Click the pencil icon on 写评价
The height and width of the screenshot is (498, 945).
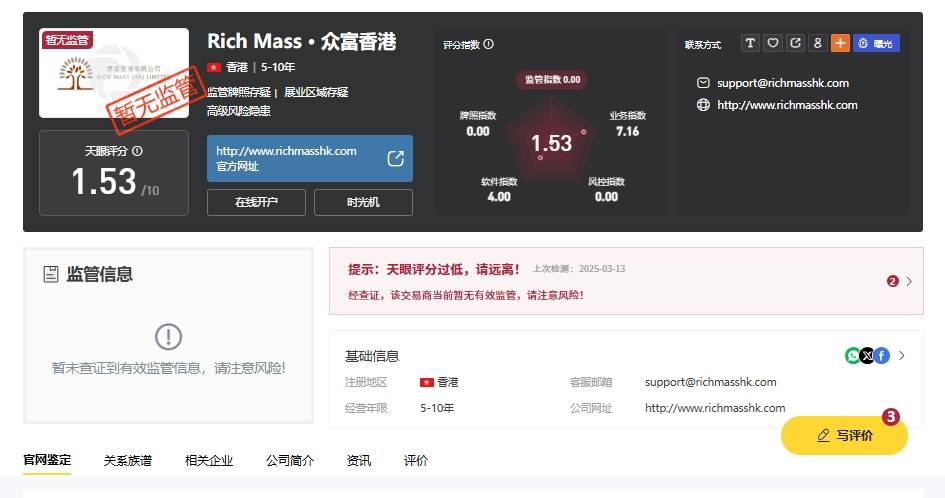click(823, 435)
